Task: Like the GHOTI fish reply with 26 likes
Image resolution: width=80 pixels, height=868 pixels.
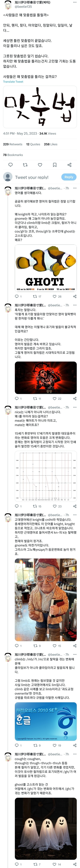Action: click(57, 297)
